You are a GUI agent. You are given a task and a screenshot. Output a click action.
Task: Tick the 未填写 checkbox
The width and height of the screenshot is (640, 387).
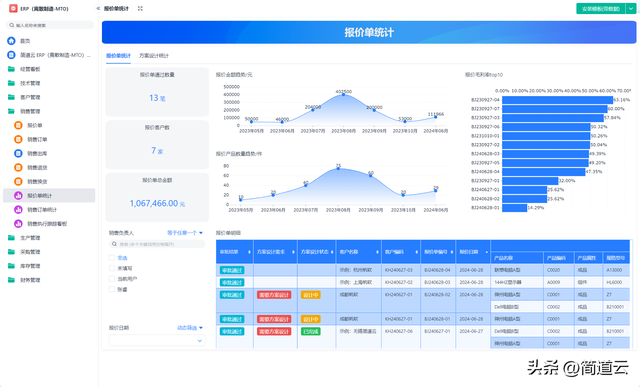[x=111, y=268]
